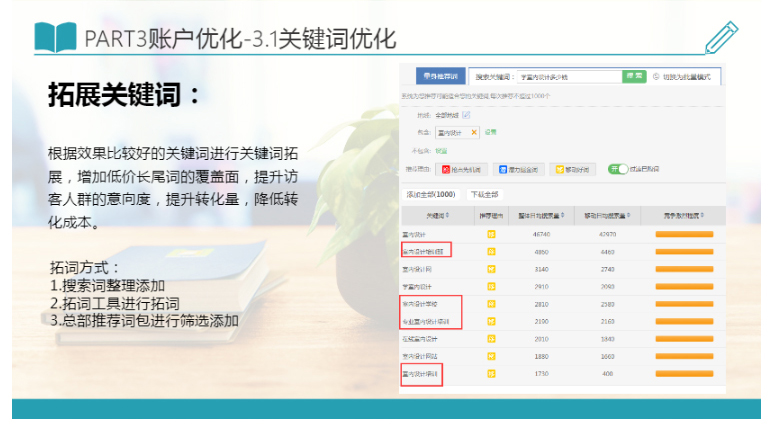The image size is (775, 424).
Task: Click the clock icon before 切换为批量模式
Action: (656, 76)
